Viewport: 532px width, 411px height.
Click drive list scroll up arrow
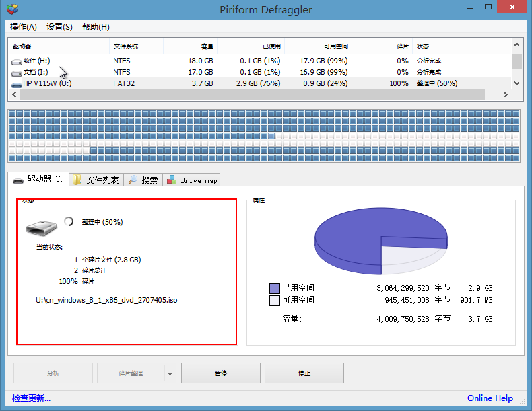pyautogui.click(x=517, y=44)
